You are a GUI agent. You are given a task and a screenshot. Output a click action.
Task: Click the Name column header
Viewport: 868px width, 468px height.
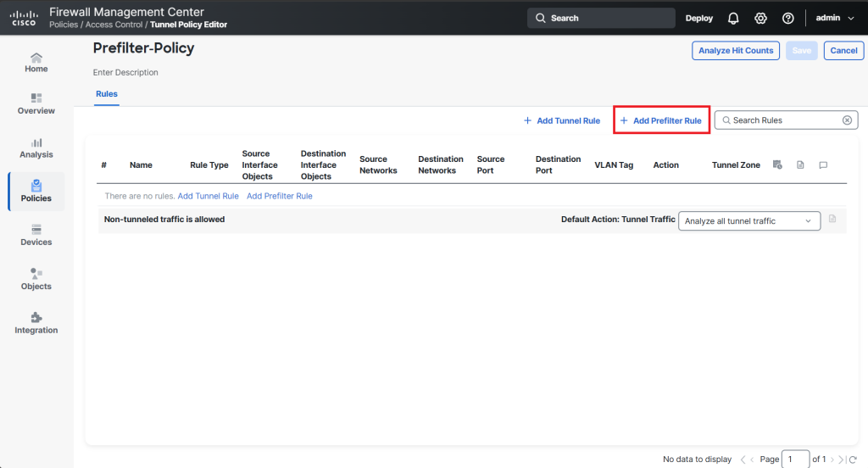[141, 165]
